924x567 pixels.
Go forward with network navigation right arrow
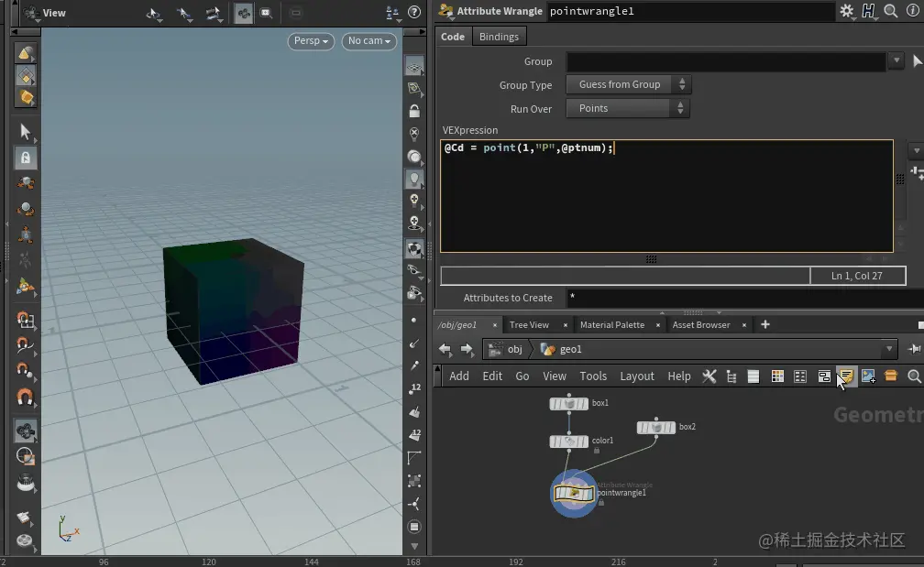click(467, 350)
